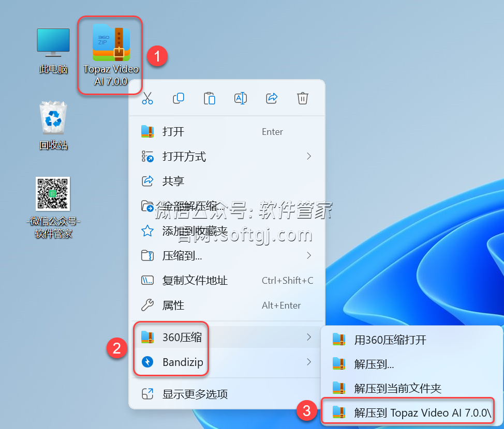The width and height of the screenshot is (504, 429).
Task: Click the Ctrl+Shift+C shortcut text
Action: point(287,280)
